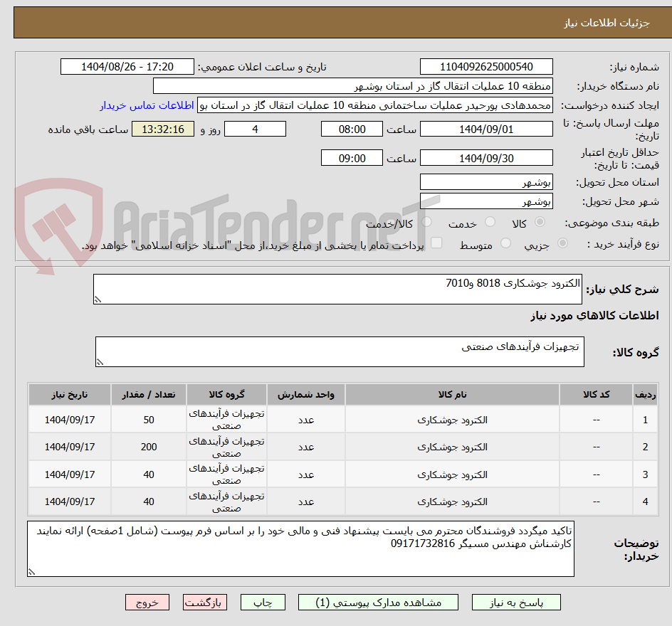Click the response deadline date 1404/09/01
Viewport: 672px width, 626px height.
click(486, 129)
